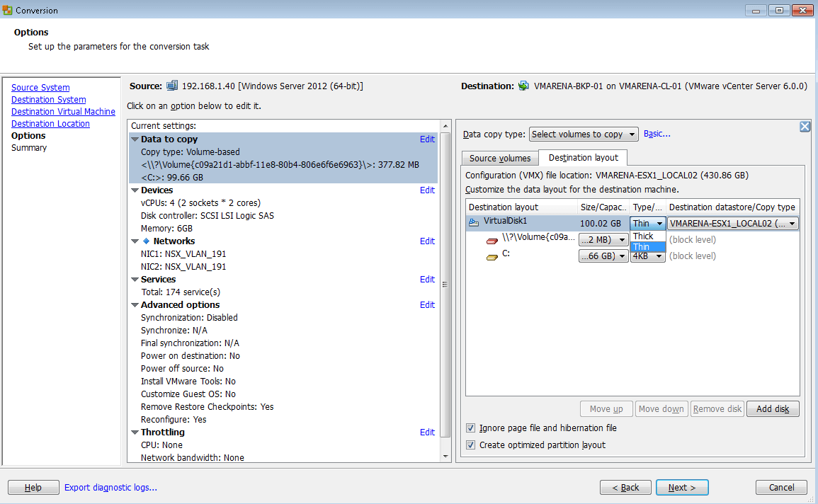Image resolution: width=818 pixels, height=504 pixels.
Task: Open Destination Location step
Action: (x=50, y=124)
